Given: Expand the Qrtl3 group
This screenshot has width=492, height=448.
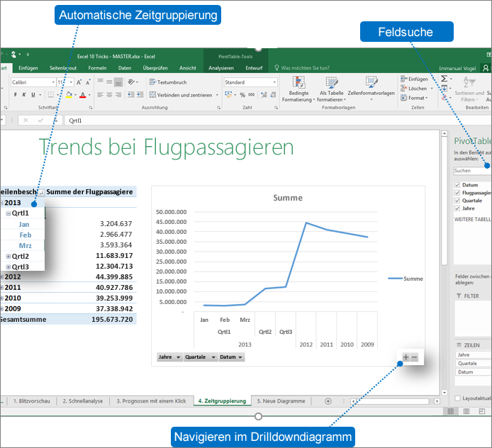Looking at the screenshot, I should tap(9, 267).
